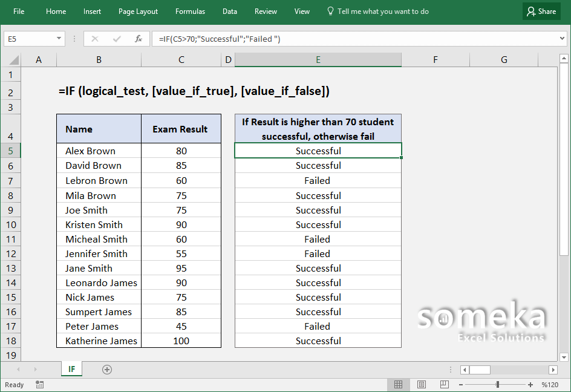
Task: Expand the formula bar with its chevron
Action: [561, 38]
